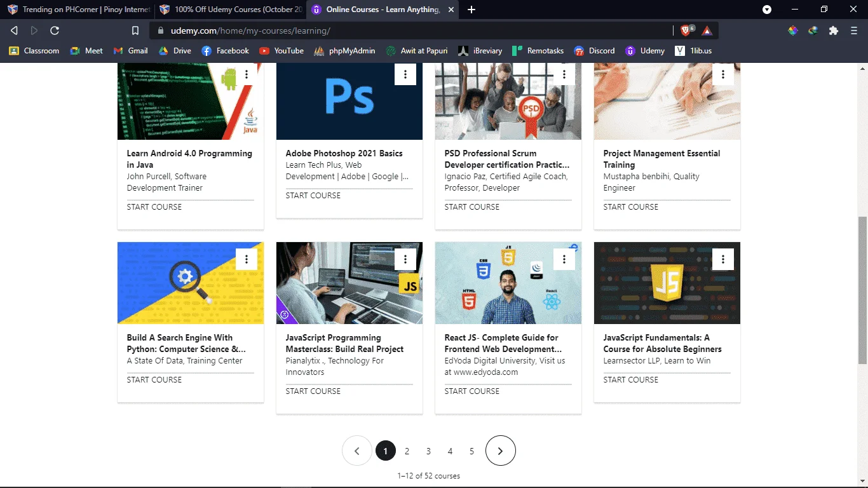Open the tab search dropdown arrow

pos(767,10)
